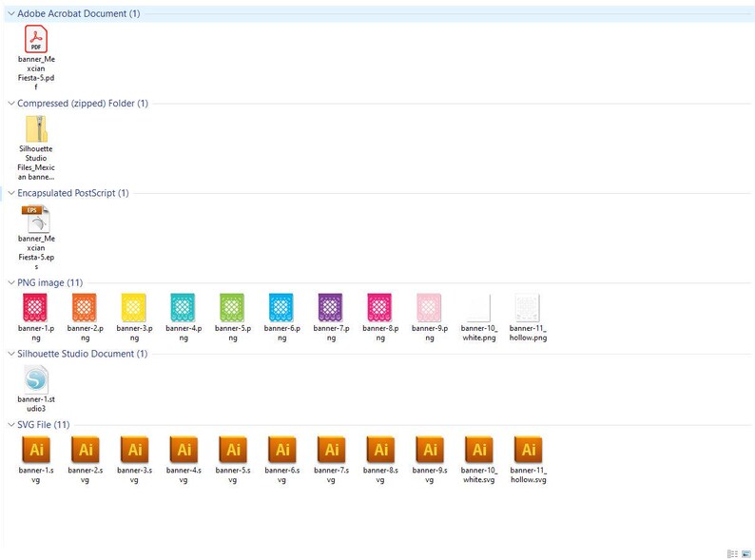
Task: Collapse the Compressed (zipped) Folder group
Action: (11, 103)
